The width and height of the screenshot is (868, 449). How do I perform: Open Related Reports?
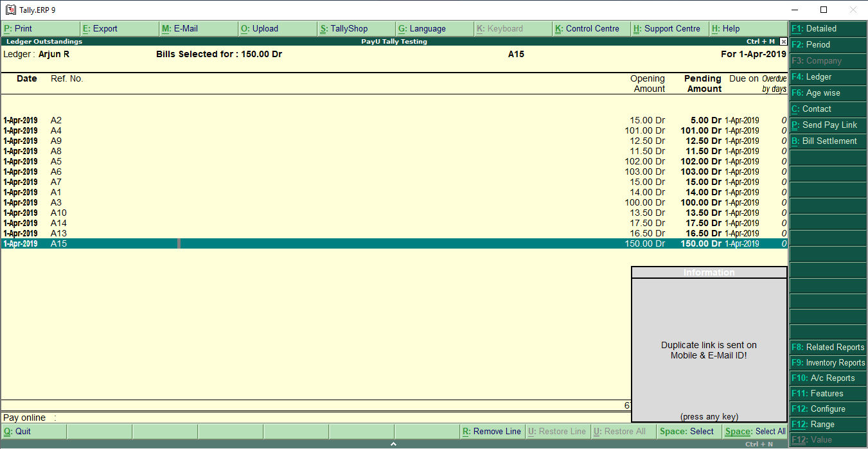(828, 347)
